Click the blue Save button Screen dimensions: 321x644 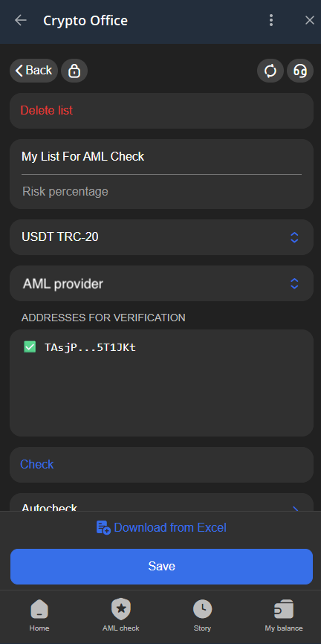point(161,567)
